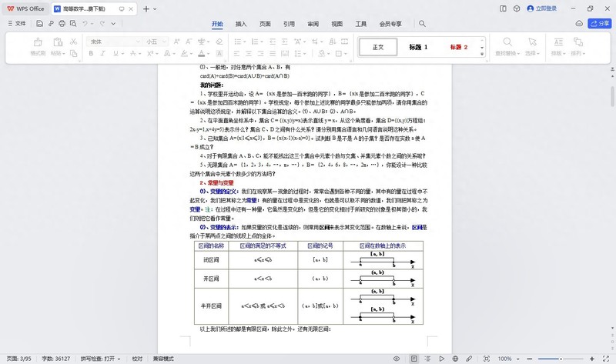Apply the 标题 1 style
Viewport: 616px width, 364px height.
pos(418,47)
